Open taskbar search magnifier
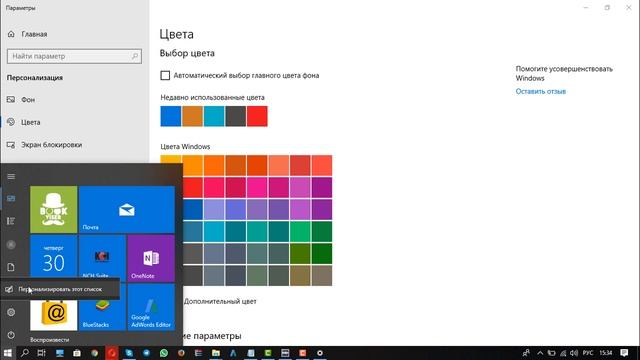 point(24,353)
